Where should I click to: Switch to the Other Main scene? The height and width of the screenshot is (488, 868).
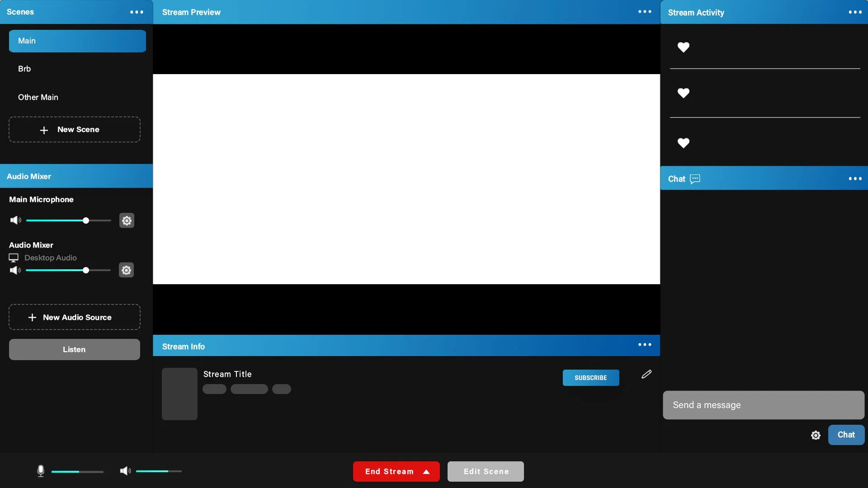(x=38, y=97)
